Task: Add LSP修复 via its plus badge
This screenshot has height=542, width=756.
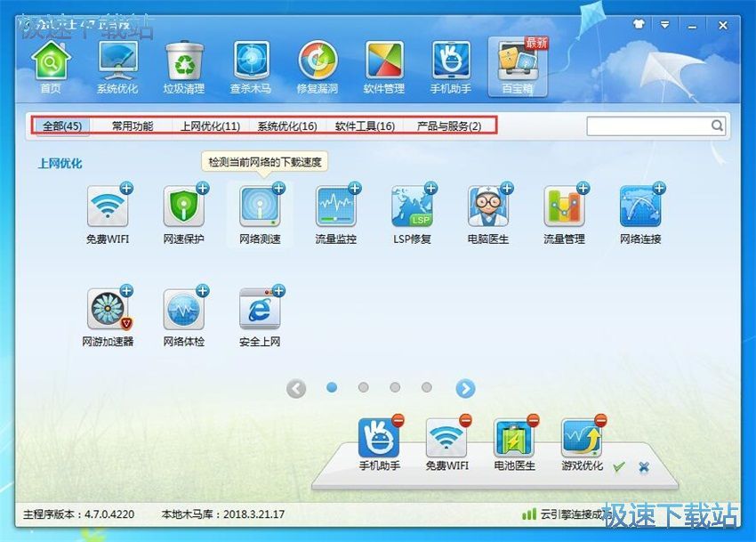Action: tap(431, 188)
